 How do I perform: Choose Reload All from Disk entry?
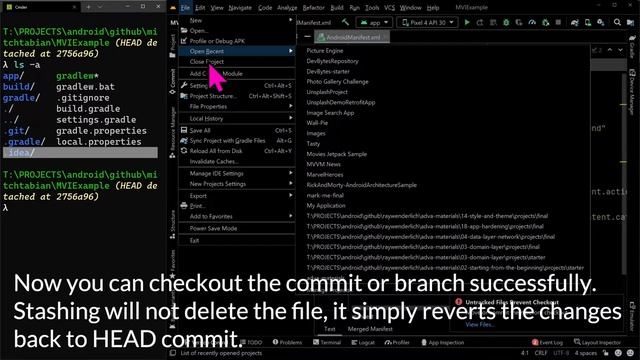click(x=237, y=151)
